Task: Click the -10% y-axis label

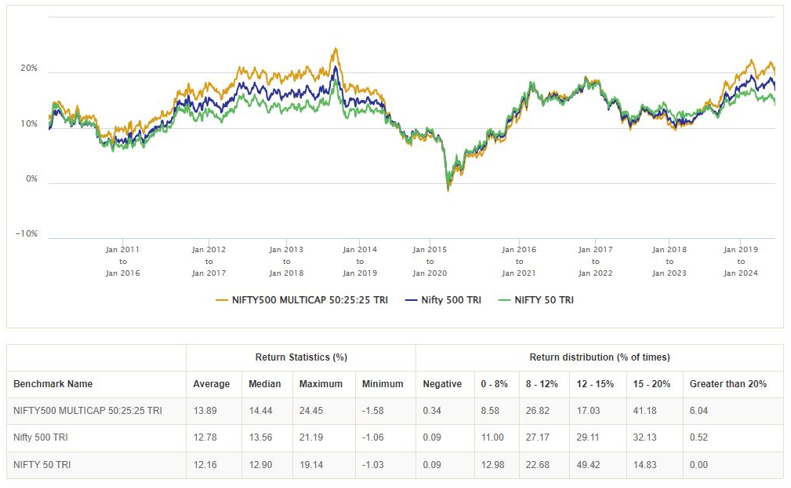Action: pos(27,234)
